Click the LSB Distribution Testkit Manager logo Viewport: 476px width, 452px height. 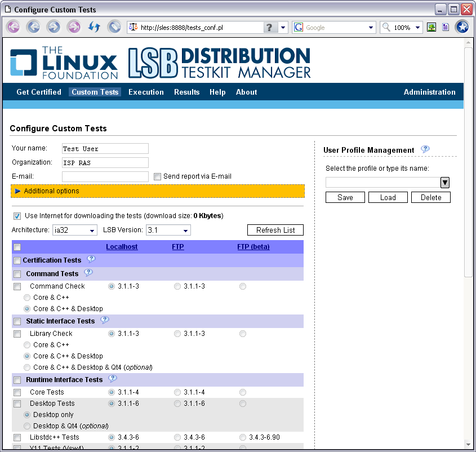click(219, 63)
